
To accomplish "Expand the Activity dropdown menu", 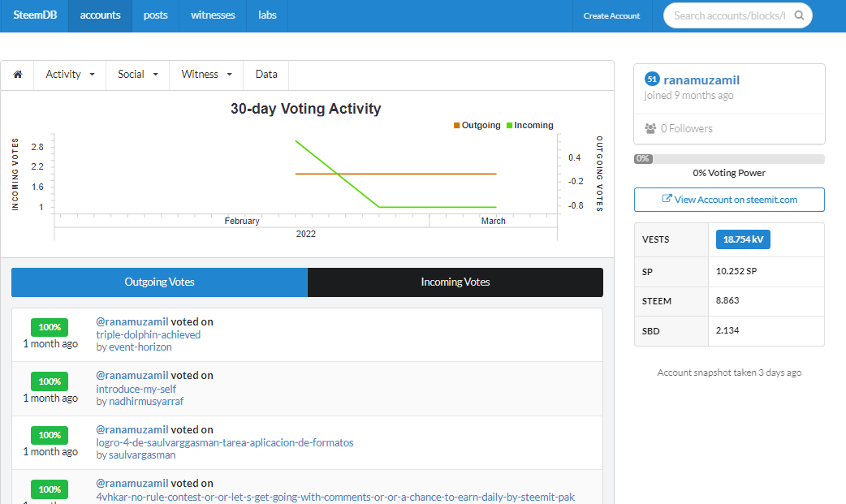I will pyautogui.click(x=70, y=75).
